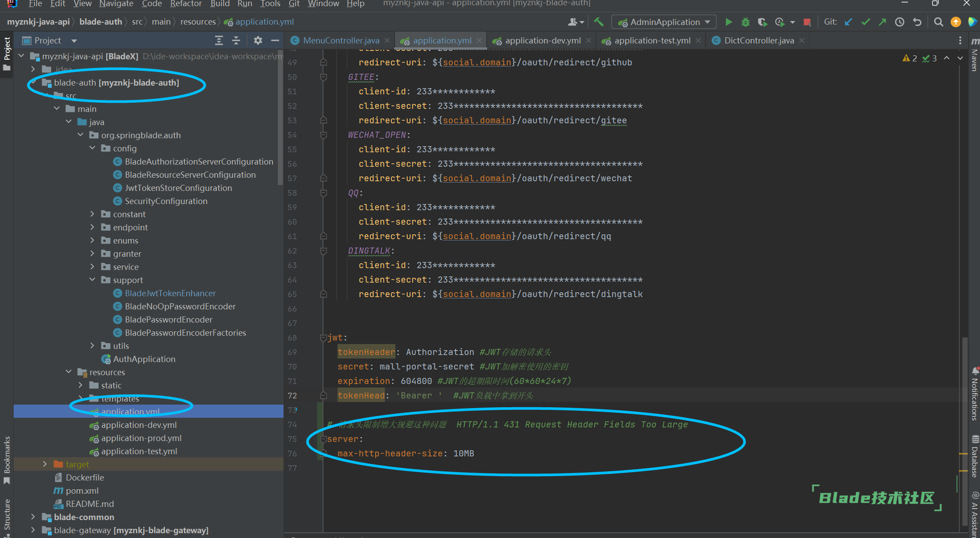Fold the QQ section at line 58
Screen dimensions: 980x538
(323, 193)
